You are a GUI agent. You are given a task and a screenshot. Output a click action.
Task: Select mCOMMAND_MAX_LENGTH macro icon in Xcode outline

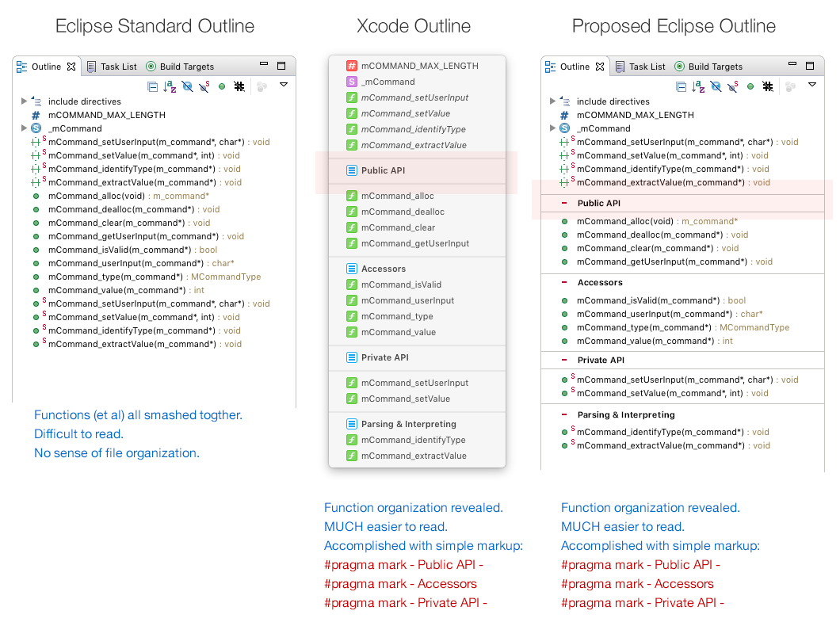pos(351,66)
